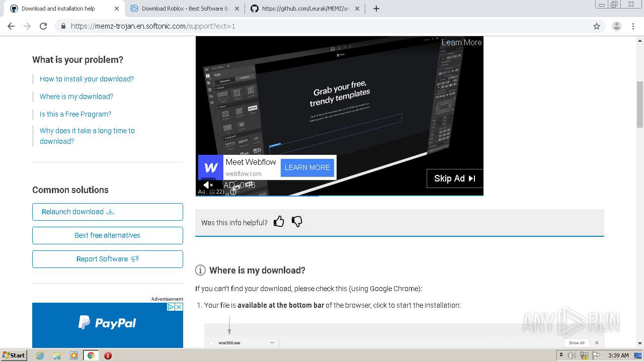Click the page's vertical scrollbar thumb
The image size is (644, 362).
click(x=640, y=104)
